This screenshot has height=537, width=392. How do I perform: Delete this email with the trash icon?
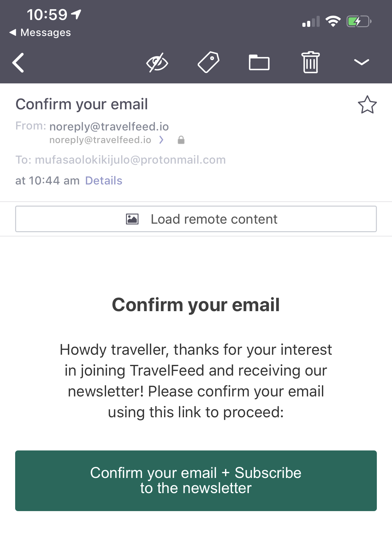tap(311, 62)
